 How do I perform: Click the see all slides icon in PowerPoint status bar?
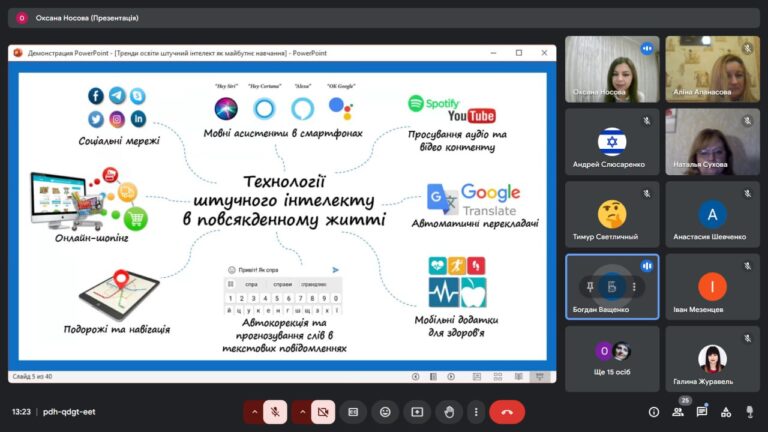click(433, 377)
